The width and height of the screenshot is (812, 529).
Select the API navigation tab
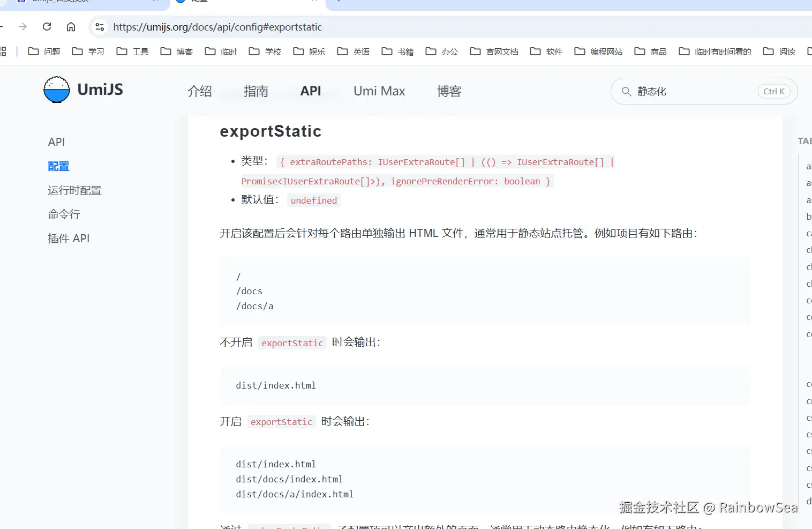[311, 91]
